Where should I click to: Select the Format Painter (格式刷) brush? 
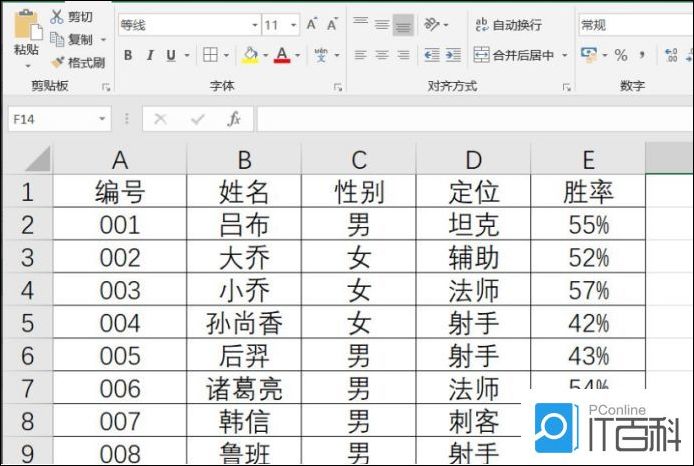pos(58,62)
